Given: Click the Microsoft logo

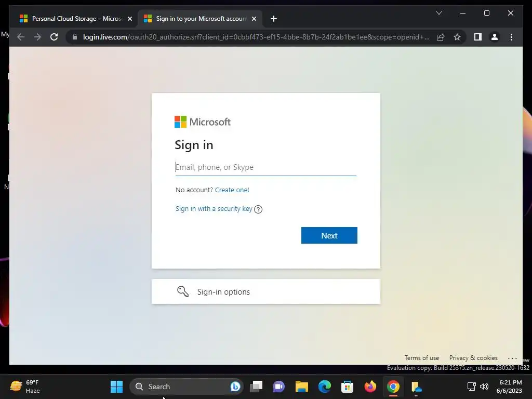Looking at the screenshot, I should click(202, 122).
